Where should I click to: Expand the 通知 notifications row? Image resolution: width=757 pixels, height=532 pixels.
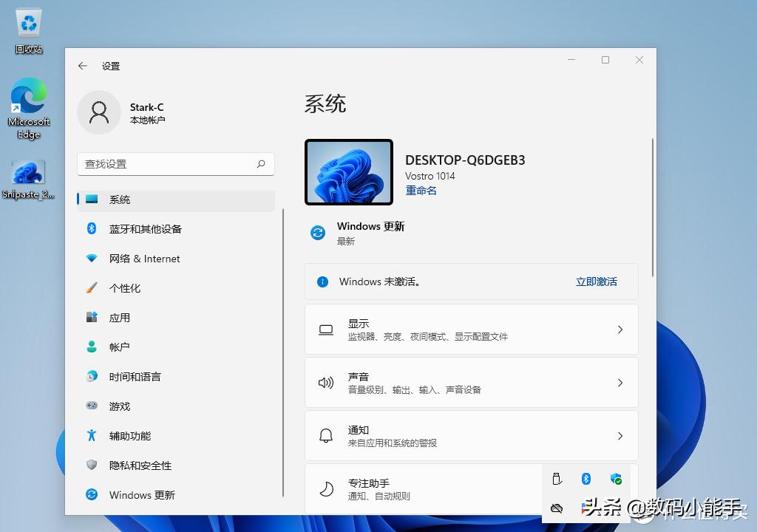click(x=471, y=435)
